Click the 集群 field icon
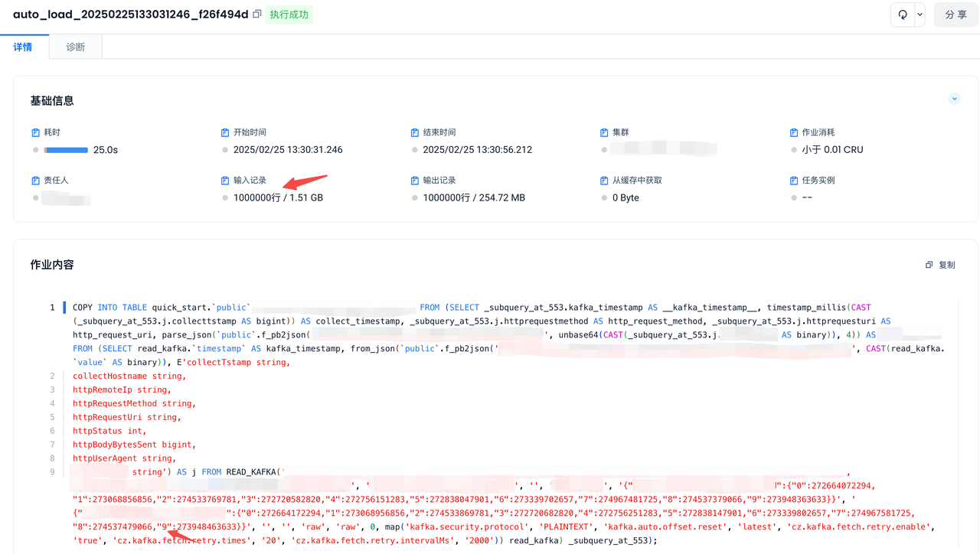The width and height of the screenshot is (980, 554). pos(604,132)
